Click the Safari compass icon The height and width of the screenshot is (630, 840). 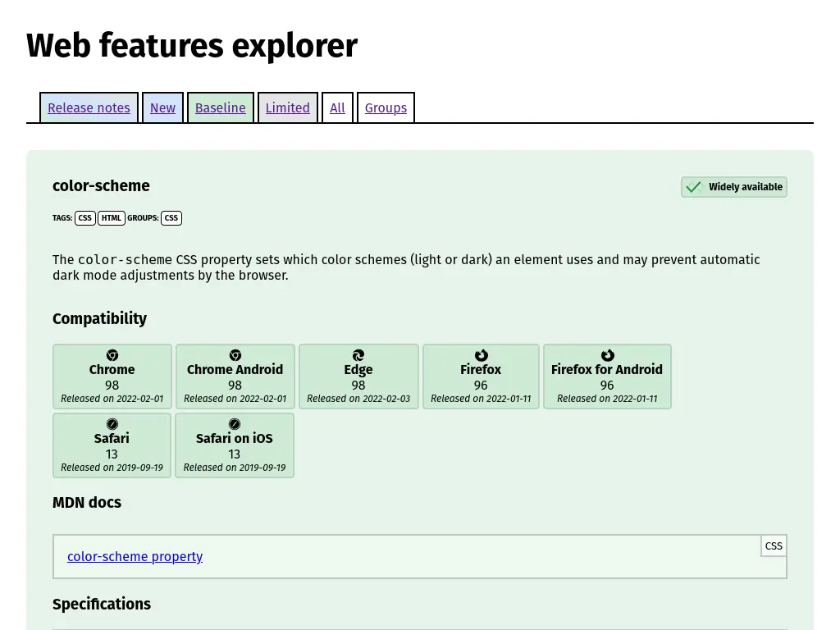click(112, 424)
